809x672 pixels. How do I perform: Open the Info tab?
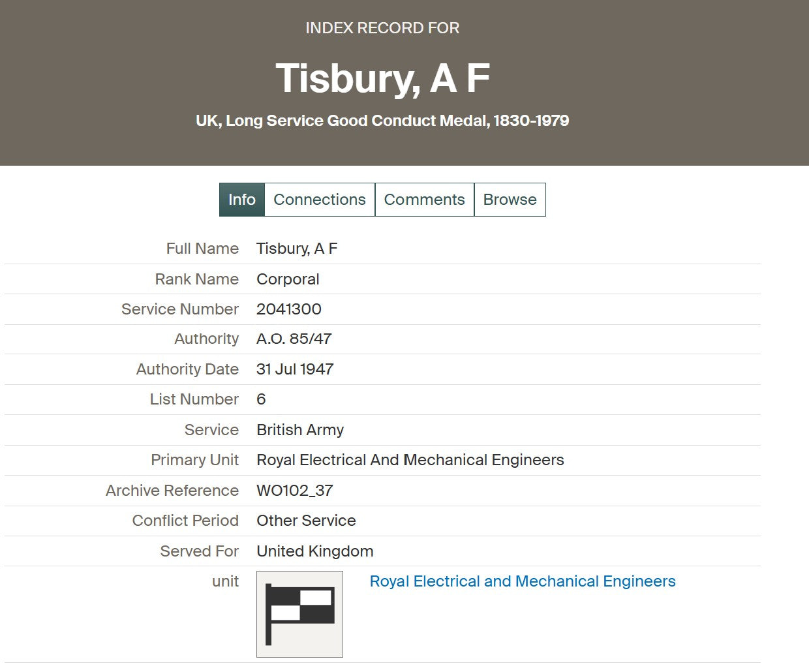242,200
